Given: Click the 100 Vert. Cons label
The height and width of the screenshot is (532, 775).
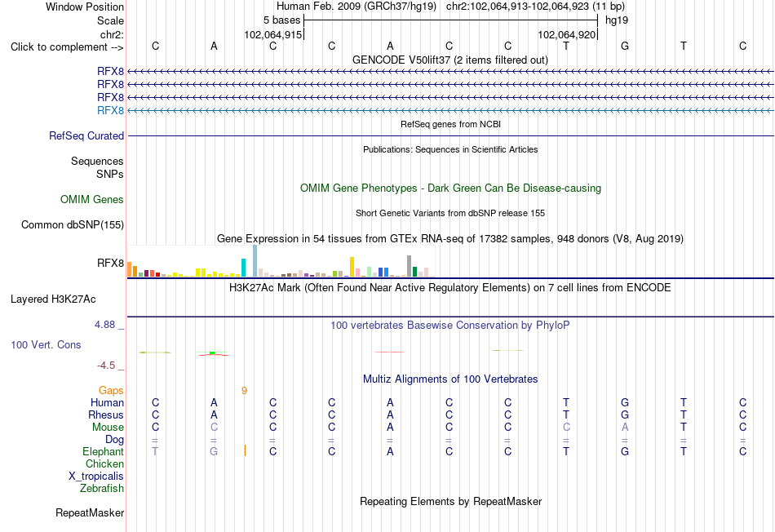Looking at the screenshot, I should [x=46, y=344].
